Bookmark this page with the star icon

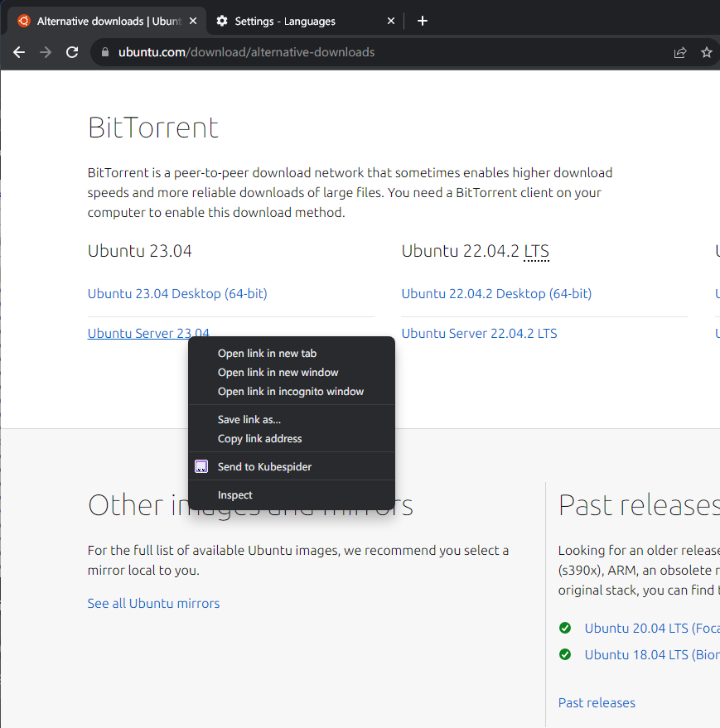707,52
